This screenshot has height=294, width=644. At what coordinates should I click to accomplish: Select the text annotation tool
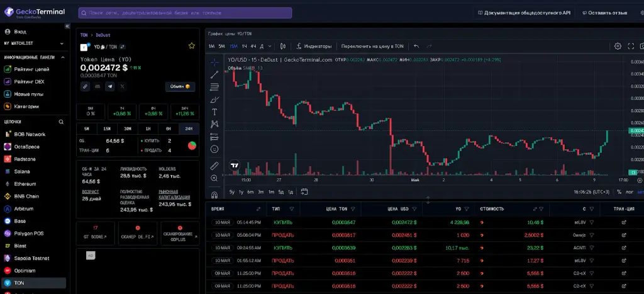(214, 112)
